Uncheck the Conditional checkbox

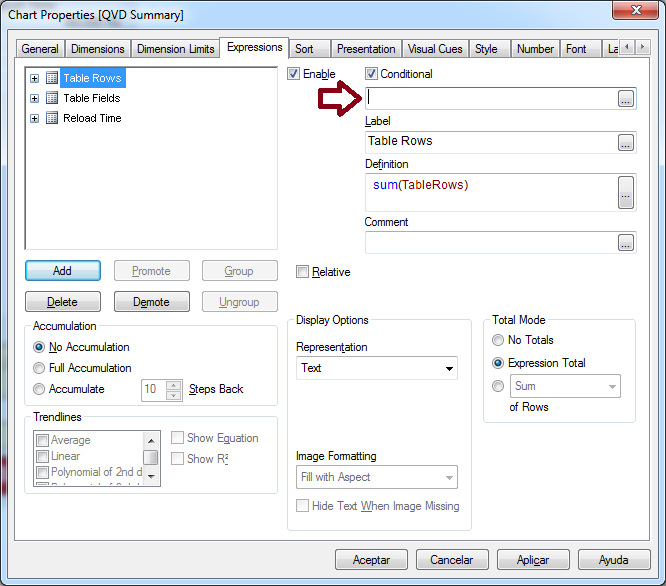click(371, 74)
